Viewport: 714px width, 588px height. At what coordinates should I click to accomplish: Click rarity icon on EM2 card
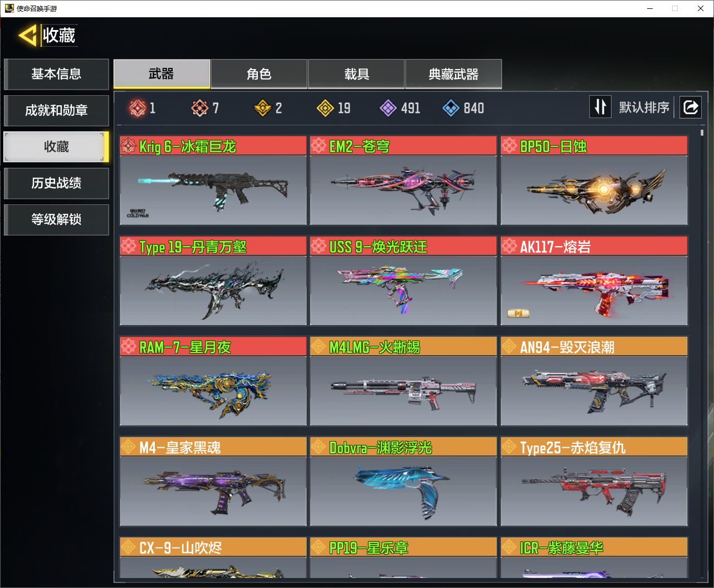click(x=319, y=146)
